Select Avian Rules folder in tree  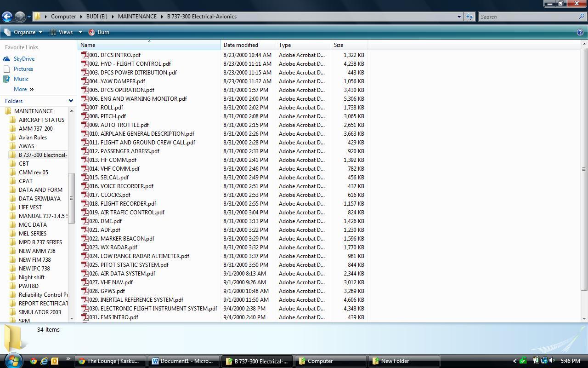pyautogui.click(x=33, y=138)
